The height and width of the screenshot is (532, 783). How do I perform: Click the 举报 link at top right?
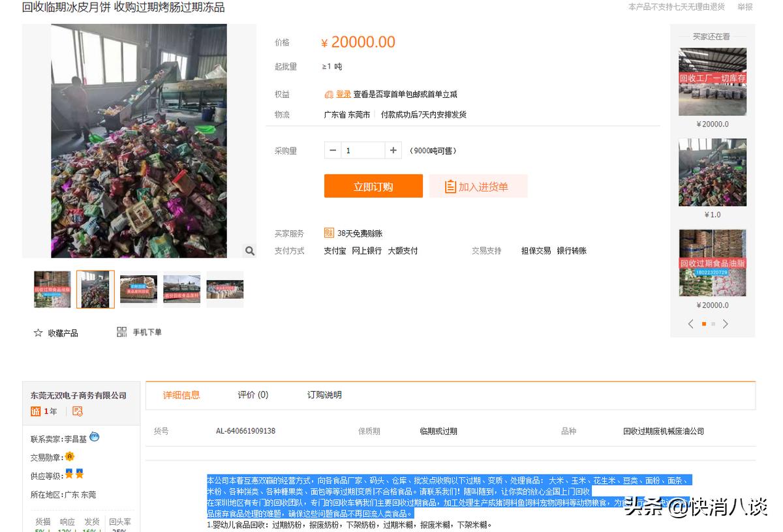[745, 7]
